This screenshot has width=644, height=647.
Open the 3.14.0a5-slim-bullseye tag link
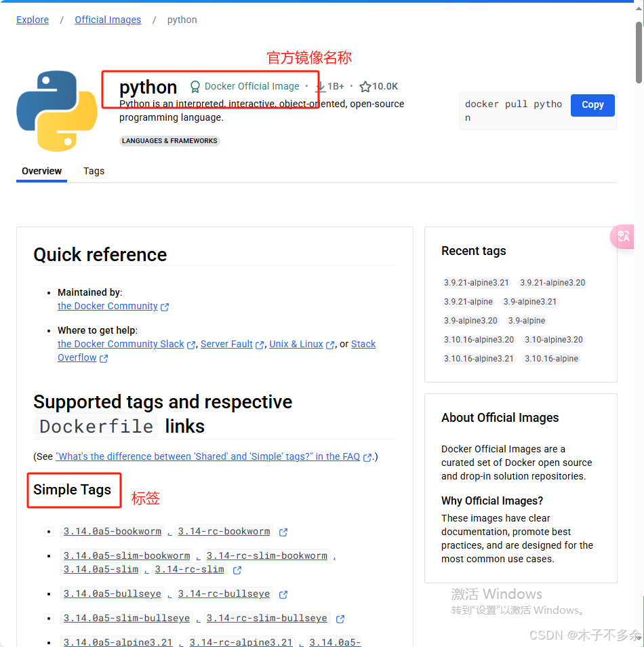coord(127,618)
